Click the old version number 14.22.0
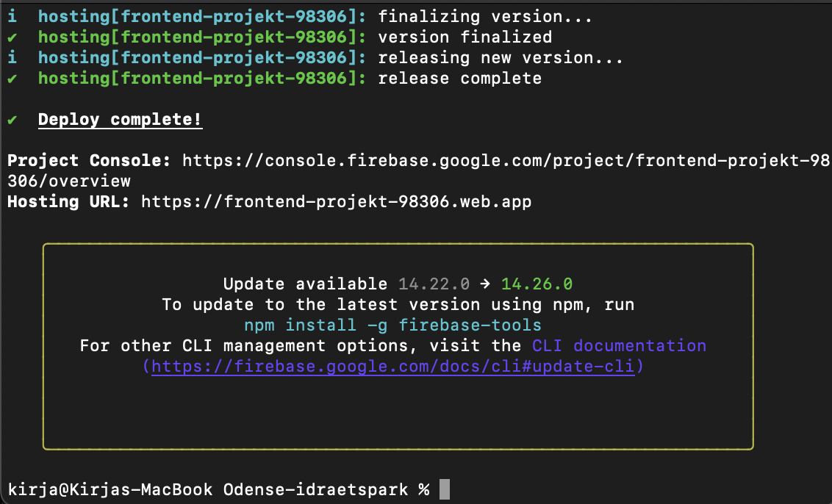The image size is (832, 504). pos(434,284)
